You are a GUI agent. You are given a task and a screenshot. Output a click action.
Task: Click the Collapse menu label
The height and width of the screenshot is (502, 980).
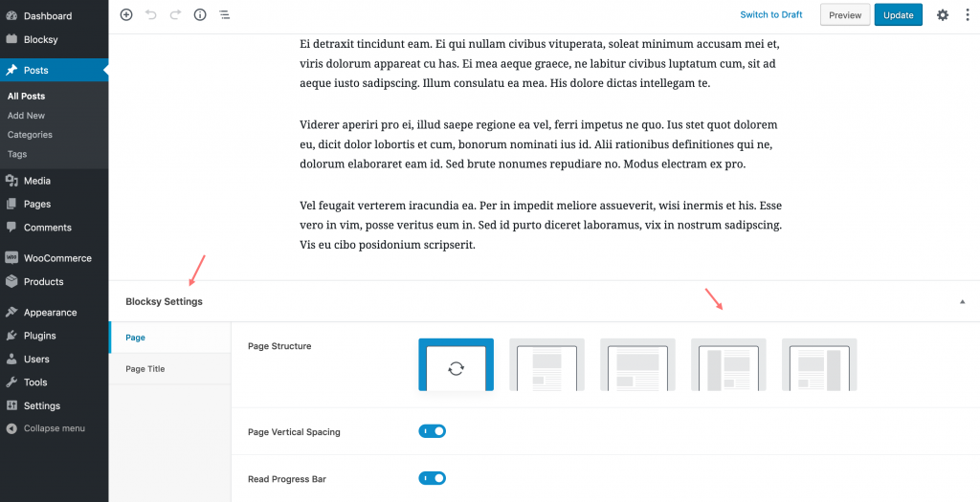(55, 428)
